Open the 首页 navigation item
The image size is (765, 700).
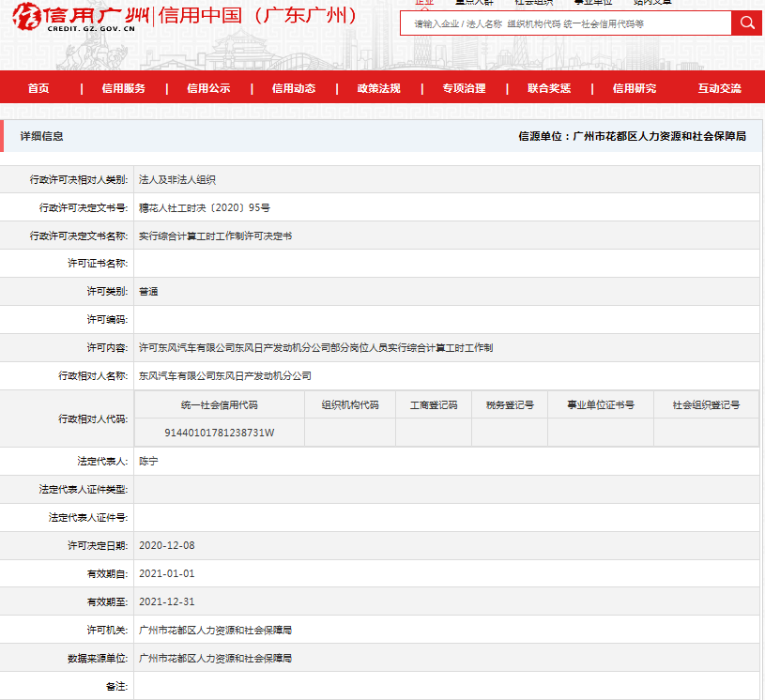[x=38, y=88]
